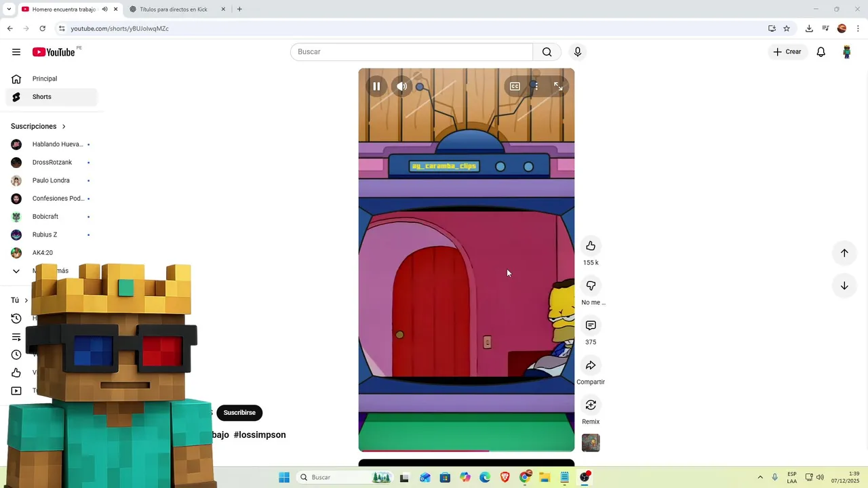Open the Confesiones Pod... channel

(x=52, y=199)
